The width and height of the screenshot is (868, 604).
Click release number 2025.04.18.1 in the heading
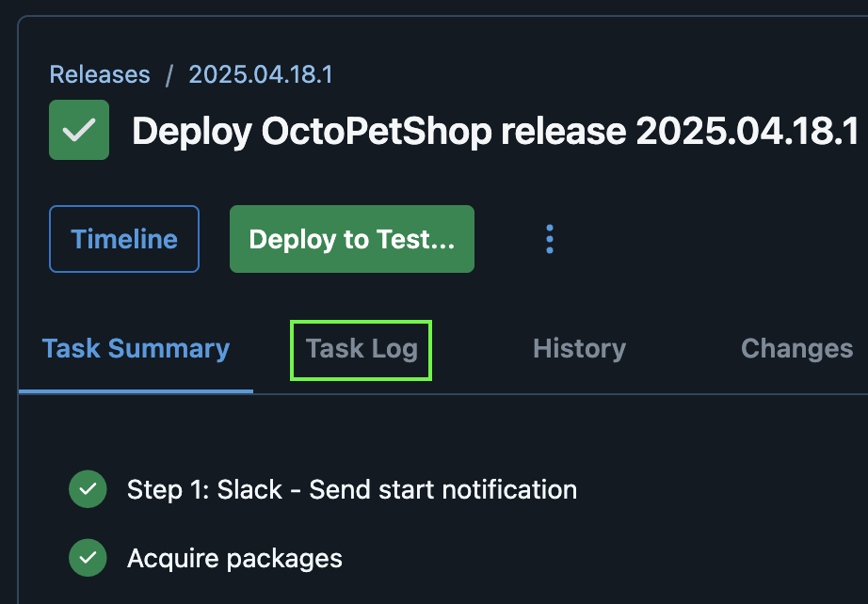(x=747, y=131)
